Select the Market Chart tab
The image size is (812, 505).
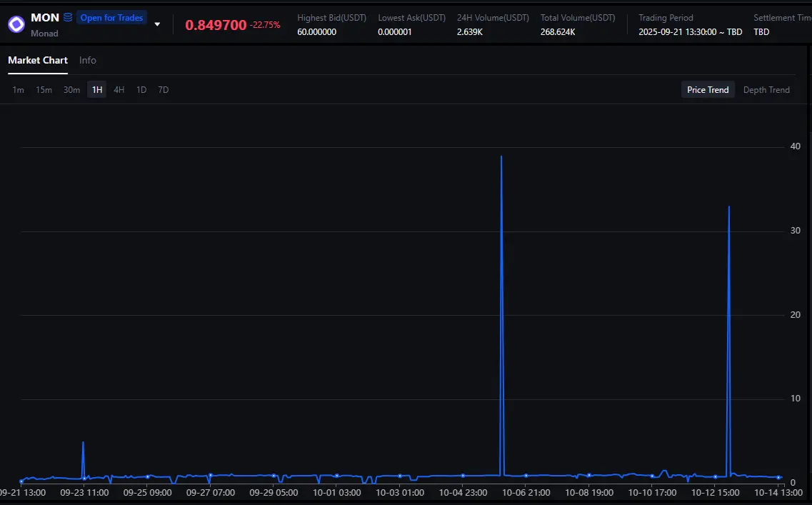[x=38, y=61]
